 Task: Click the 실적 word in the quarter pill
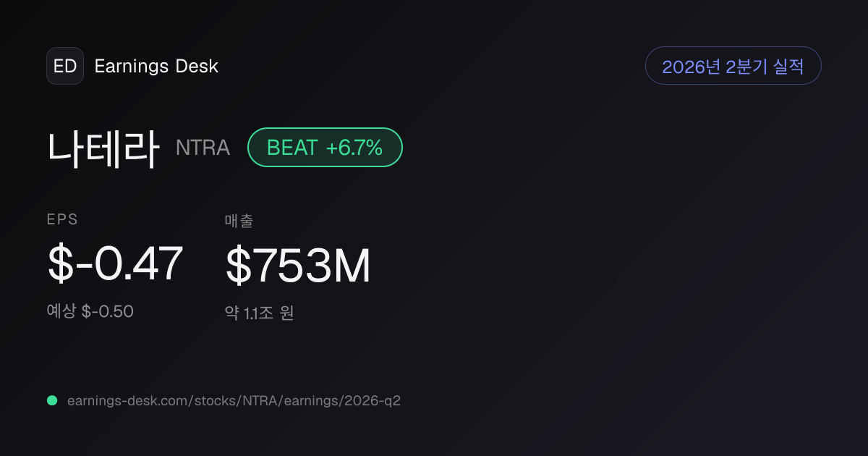tap(789, 67)
